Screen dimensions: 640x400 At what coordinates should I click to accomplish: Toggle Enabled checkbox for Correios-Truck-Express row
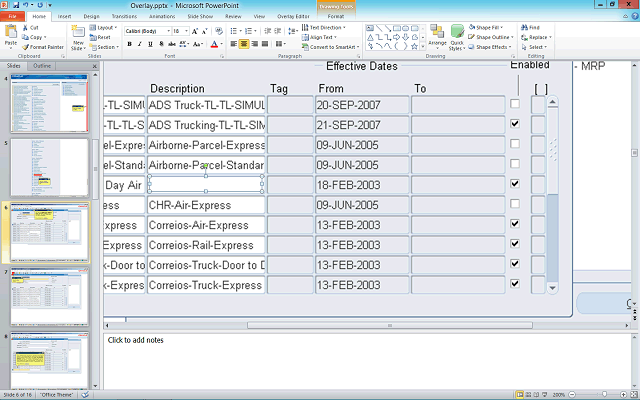(515, 284)
